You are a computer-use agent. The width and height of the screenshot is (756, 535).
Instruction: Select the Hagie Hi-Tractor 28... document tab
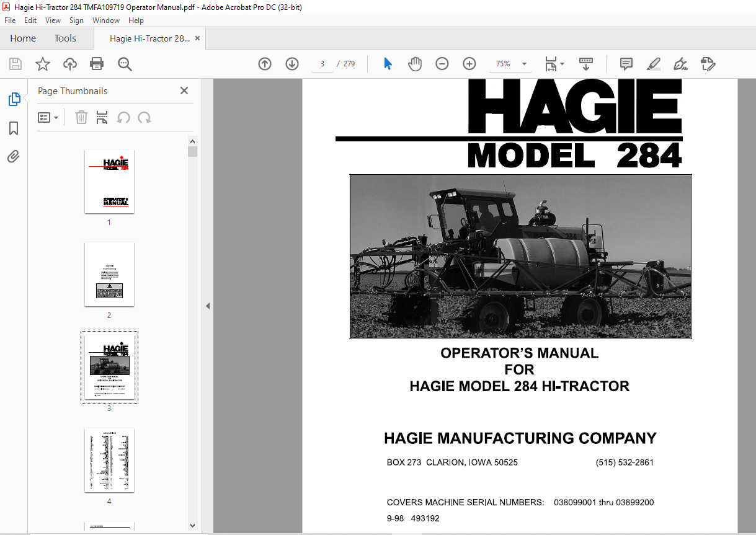(x=149, y=38)
